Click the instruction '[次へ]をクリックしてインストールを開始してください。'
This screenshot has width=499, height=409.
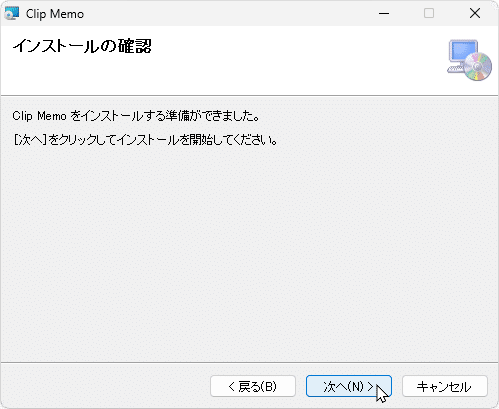145,140
